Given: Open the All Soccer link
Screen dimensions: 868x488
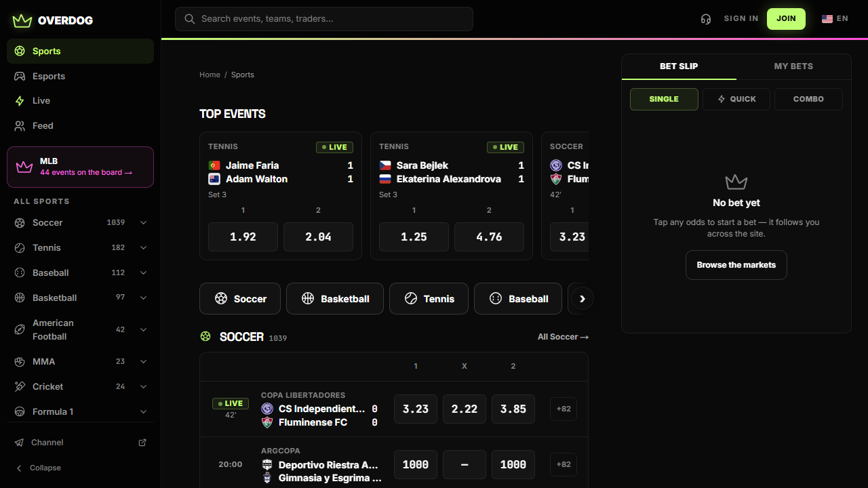Looking at the screenshot, I should coord(563,337).
